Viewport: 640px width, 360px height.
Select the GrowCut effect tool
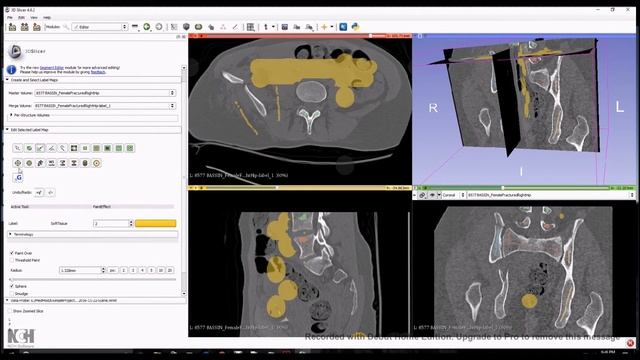click(40, 163)
